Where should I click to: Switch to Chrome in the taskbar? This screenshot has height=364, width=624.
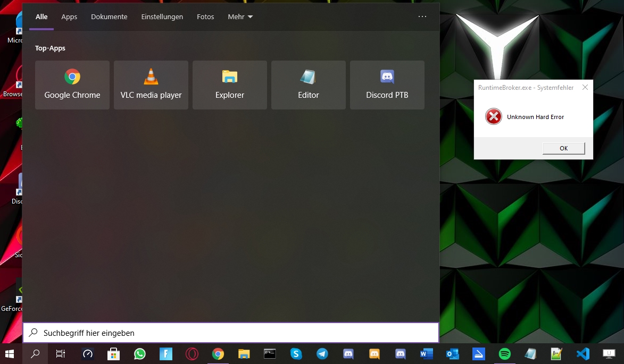click(x=218, y=354)
